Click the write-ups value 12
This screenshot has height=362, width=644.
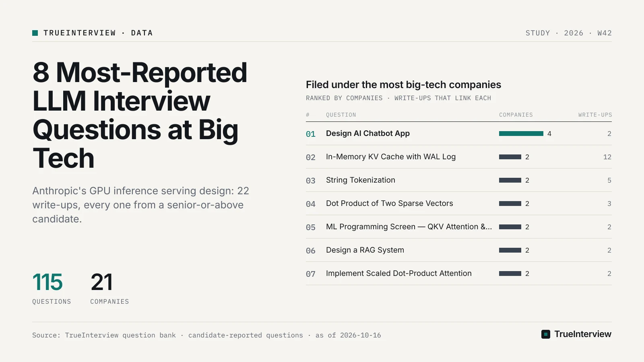tap(607, 157)
